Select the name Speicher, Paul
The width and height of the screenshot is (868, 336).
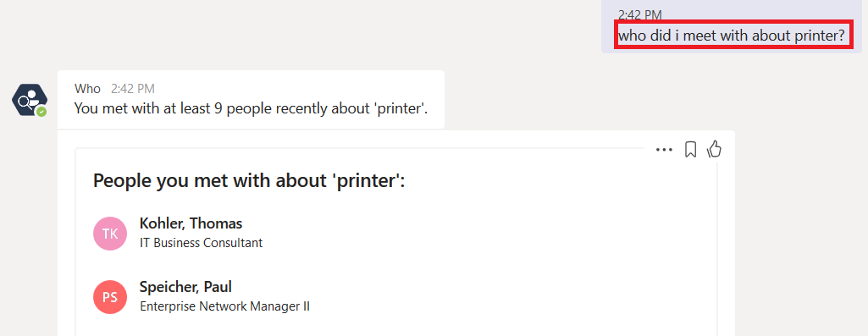(185, 287)
